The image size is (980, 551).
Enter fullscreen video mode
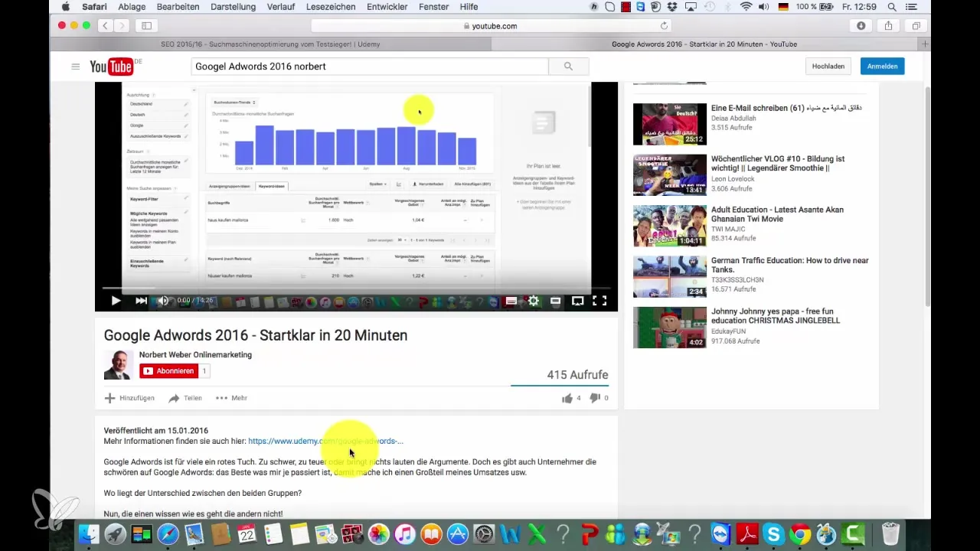point(600,301)
